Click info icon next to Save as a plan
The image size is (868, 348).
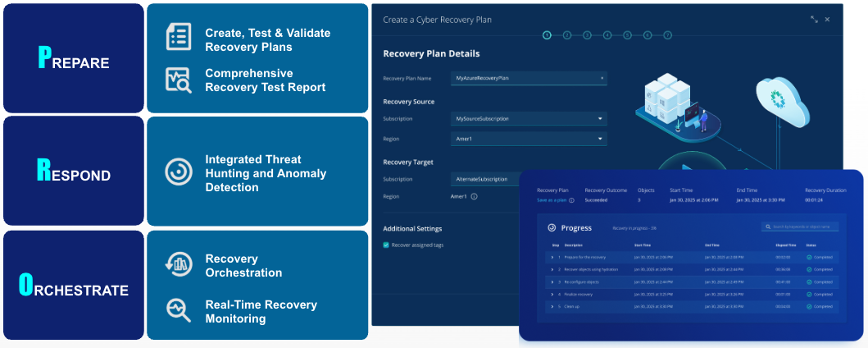pos(572,200)
